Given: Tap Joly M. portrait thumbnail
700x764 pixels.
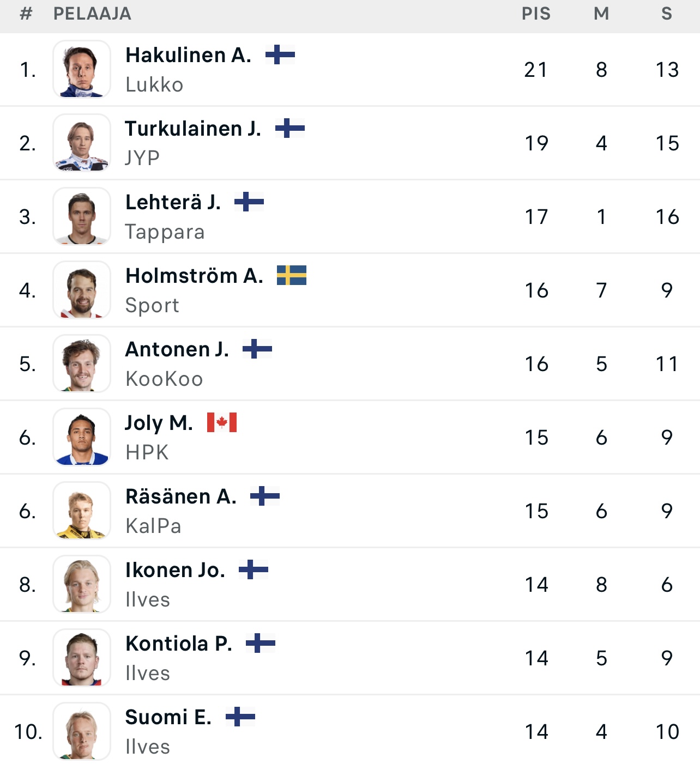Looking at the screenshot, I should coord(82,437).
